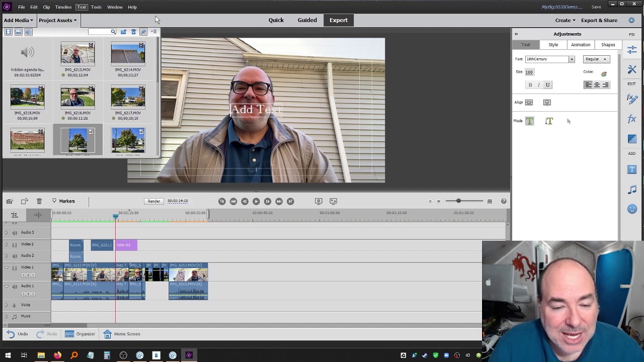Viewport: 644px width, 362px height.
Task: Switch to the Style tab
Action: click(553, 45)
